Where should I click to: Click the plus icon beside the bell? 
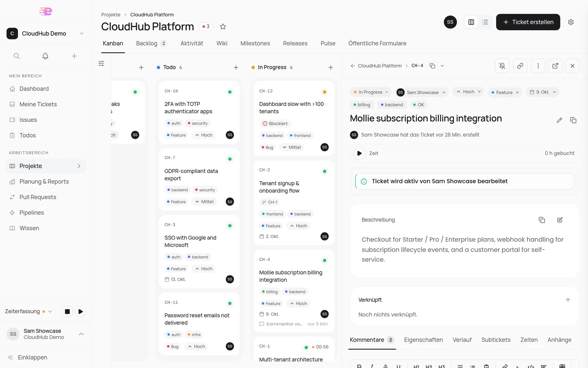74,56
